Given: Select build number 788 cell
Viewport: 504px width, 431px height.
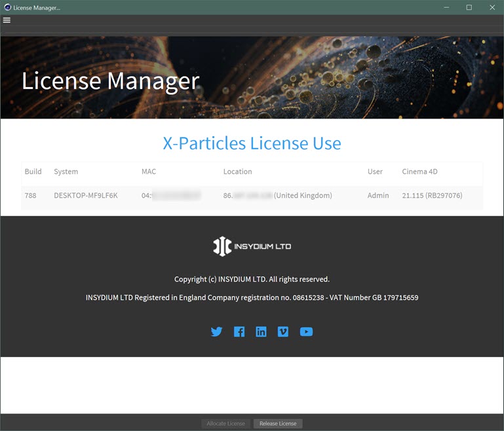Looking at the screenshot, I should (x=31, y=195).
